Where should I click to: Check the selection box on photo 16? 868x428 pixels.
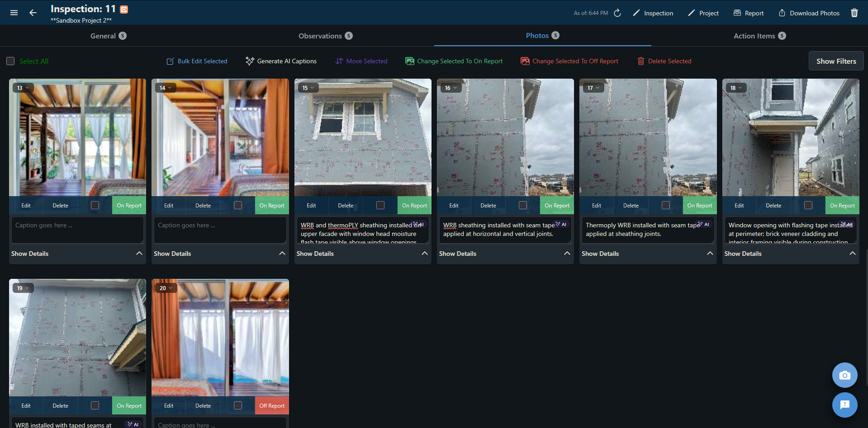(x=523, y=205)
